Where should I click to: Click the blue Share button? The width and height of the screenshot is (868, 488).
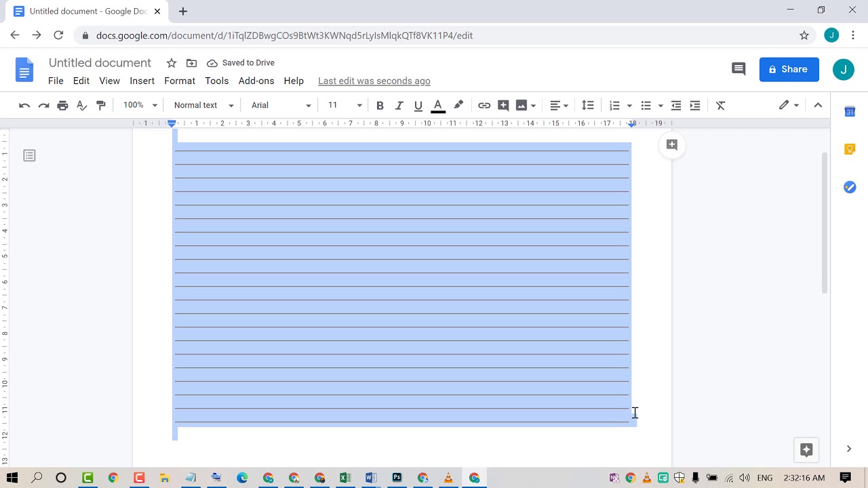789,69
